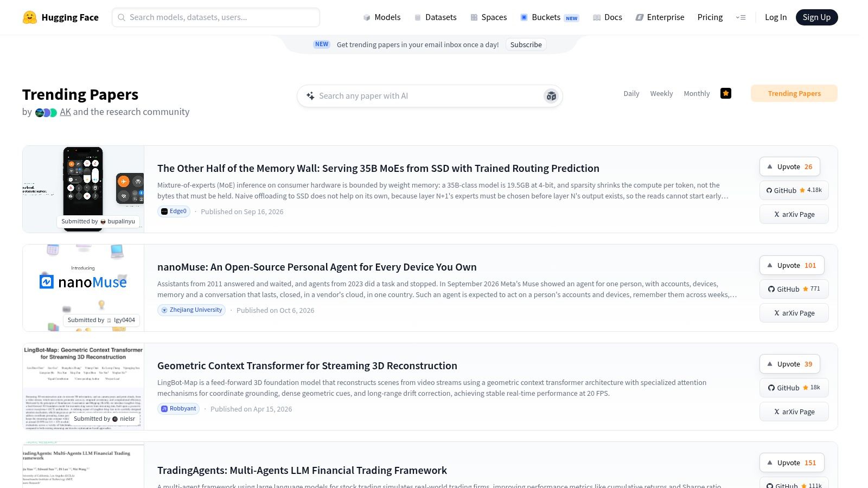Open the nanoMuse thumbnail image
Viewport: 868px width, 488px height.
tap(84, 288)
